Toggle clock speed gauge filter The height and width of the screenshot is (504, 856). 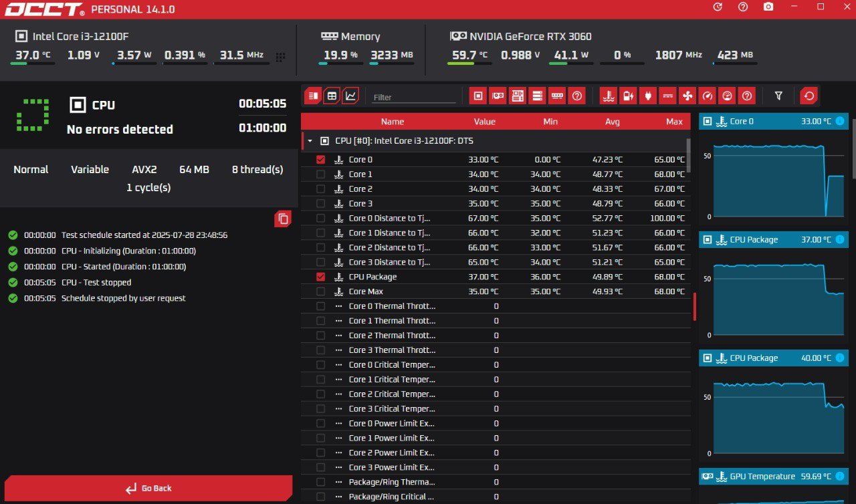[x=707, y=96]
